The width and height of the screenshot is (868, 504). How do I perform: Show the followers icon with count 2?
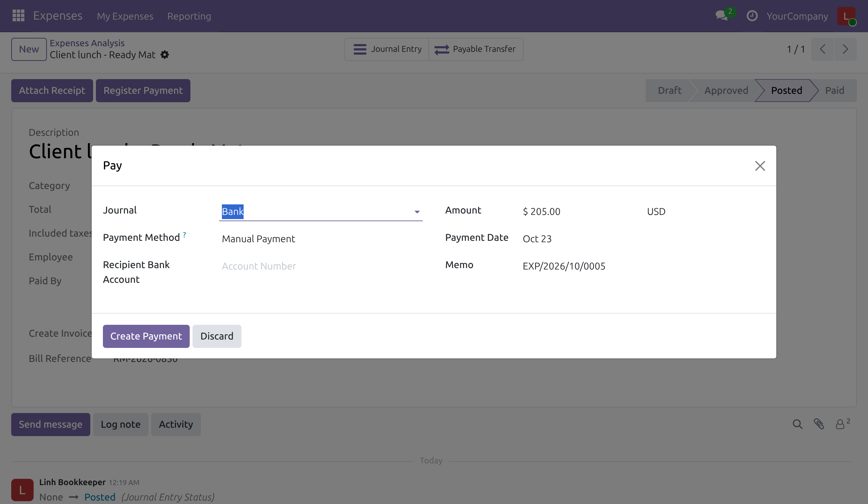(843, 423)
